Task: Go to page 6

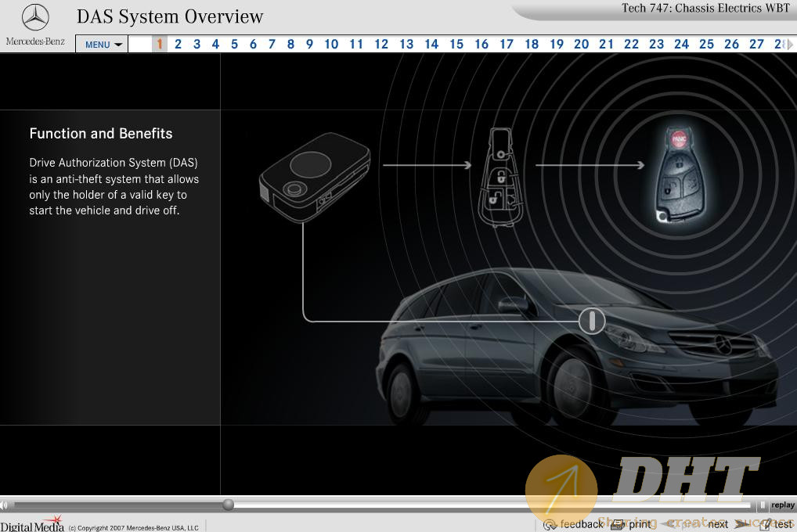Action: tap(253, 45)
